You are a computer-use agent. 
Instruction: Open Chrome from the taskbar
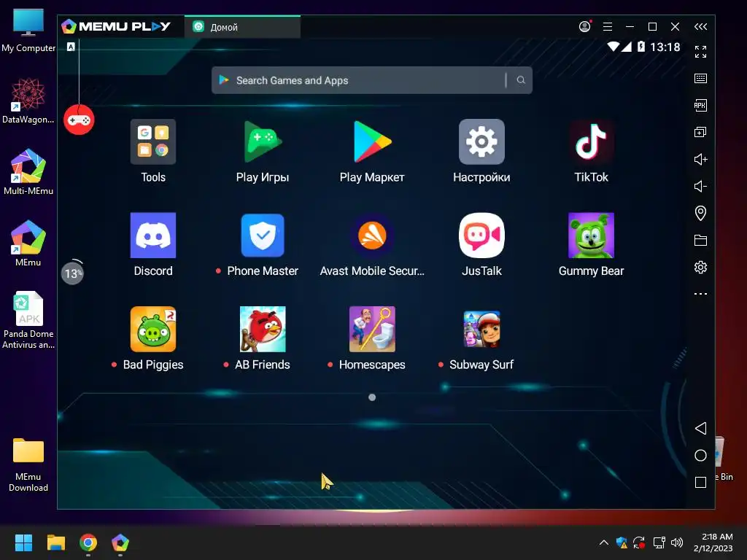click(x=88, y=542)
